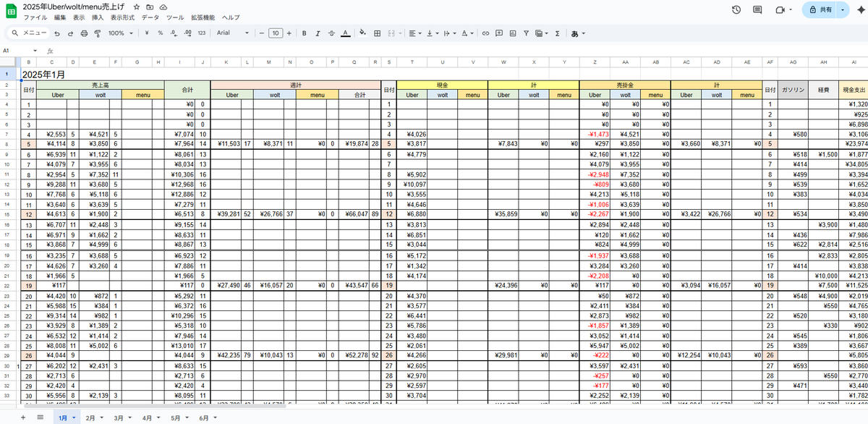The image size is (868, 424).
Task: Click the 共有 share button
Action: pos(820,10)
